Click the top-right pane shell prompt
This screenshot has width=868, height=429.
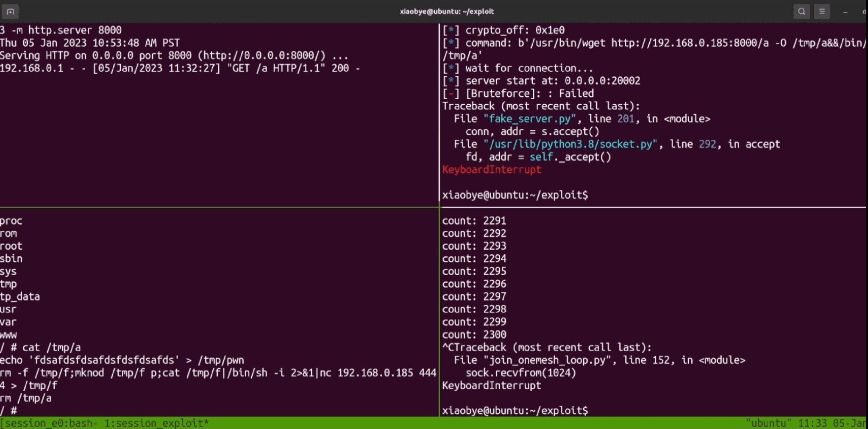pos(515,195)
